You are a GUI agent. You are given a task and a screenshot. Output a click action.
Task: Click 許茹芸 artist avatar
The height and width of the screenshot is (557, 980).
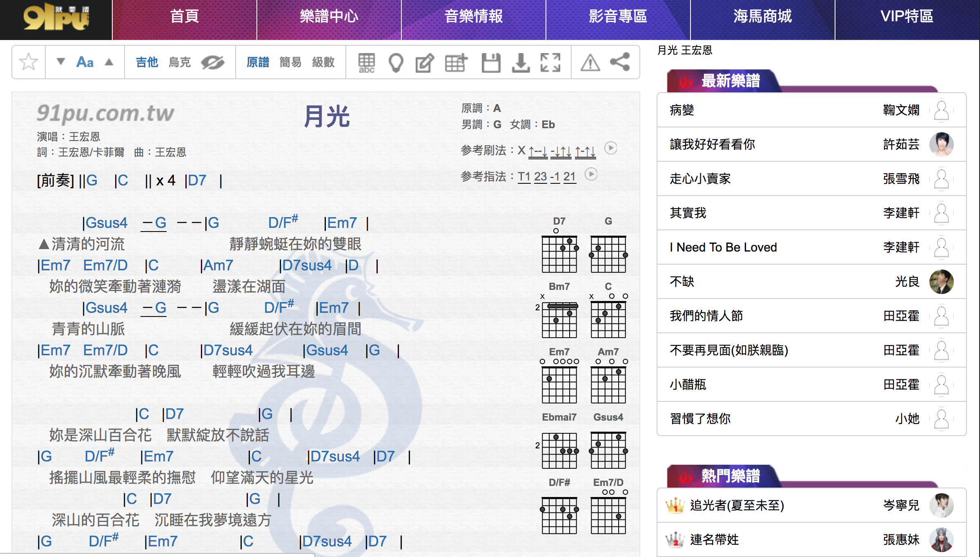coord(942,144)
